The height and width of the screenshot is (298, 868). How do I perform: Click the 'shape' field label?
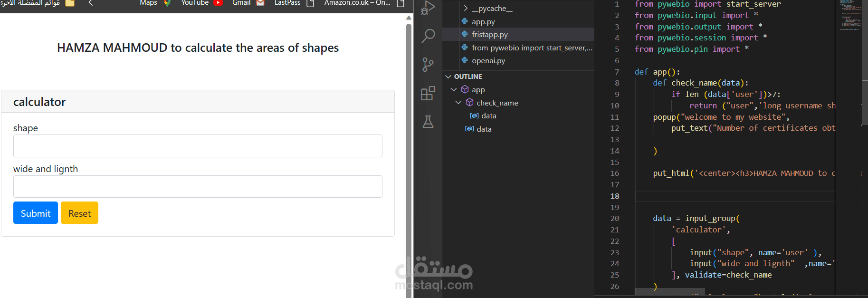coord(26,128)
